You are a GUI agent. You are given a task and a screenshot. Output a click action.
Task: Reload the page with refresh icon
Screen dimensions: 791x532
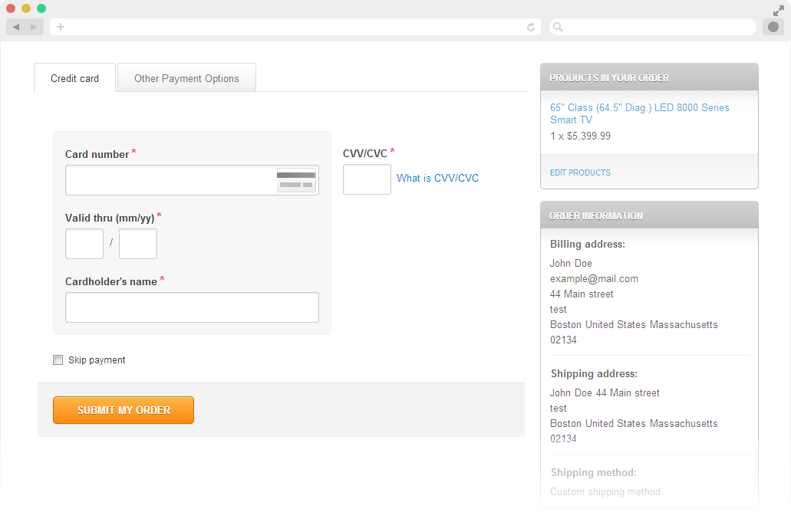tap(530, 27)
